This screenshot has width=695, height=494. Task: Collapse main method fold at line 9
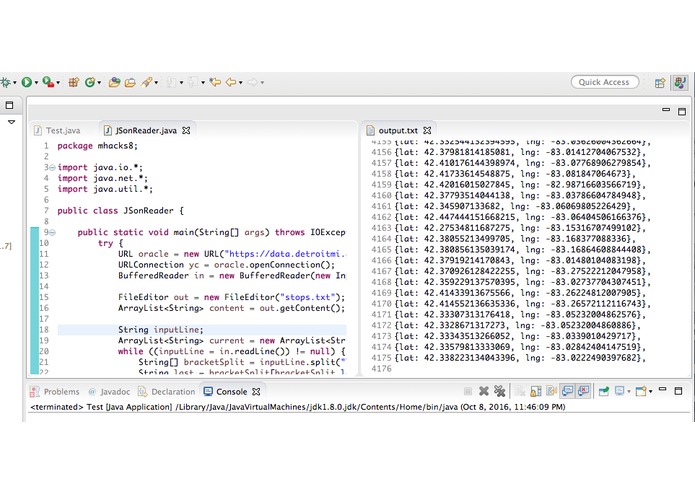pos(52,232)
